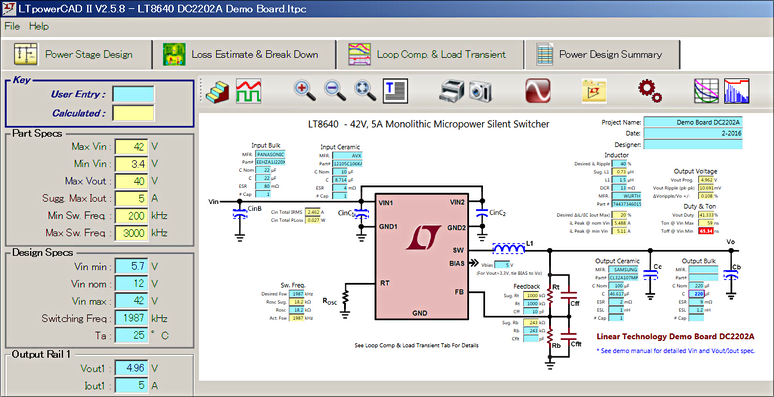
Task: Open the red sine wave simulation icon
Action: pos(538,92)
